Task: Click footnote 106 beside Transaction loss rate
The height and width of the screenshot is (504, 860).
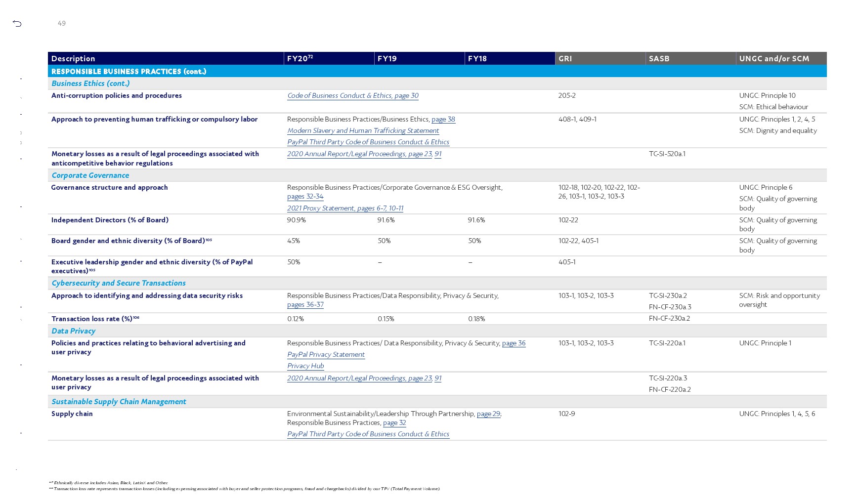Action: point(136,318)
